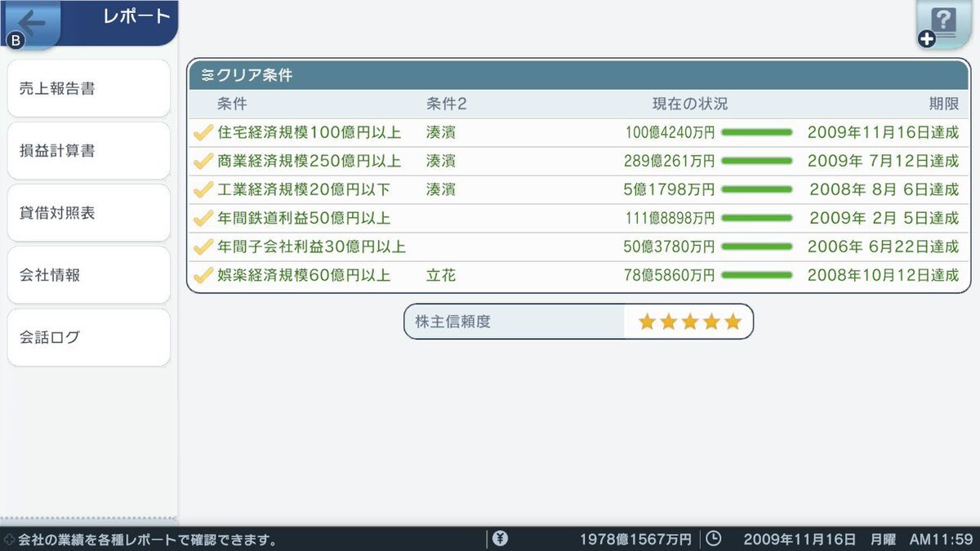Screen dimensions: 980x551
Task: Select 工業経済規模20億円以下 condition text
Action: [304, 189]
